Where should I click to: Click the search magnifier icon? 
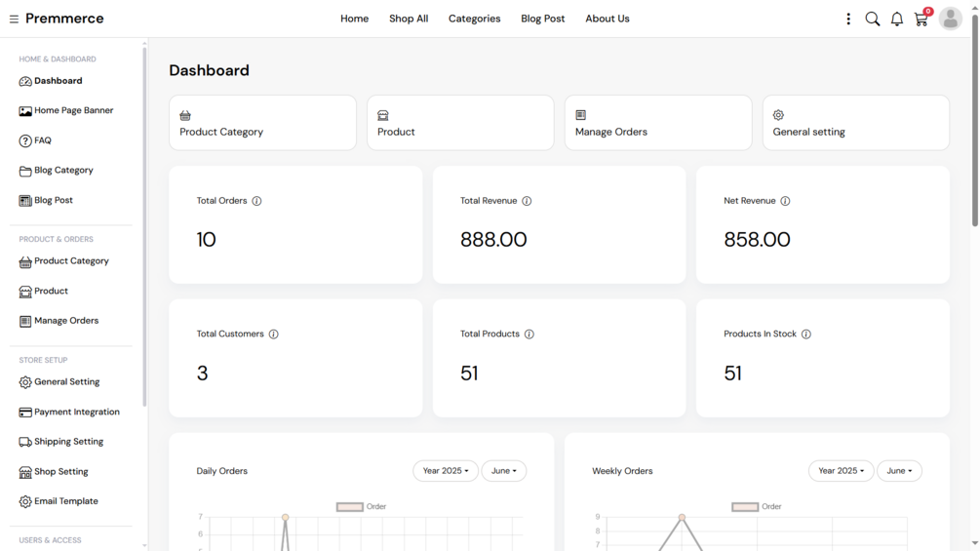point(873,19)
